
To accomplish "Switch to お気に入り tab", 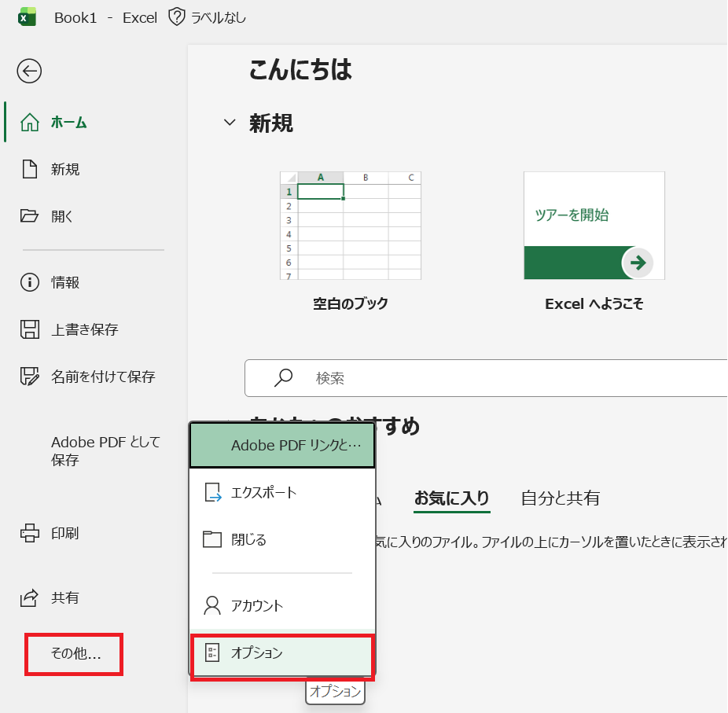I will click(x=452, y=498).
